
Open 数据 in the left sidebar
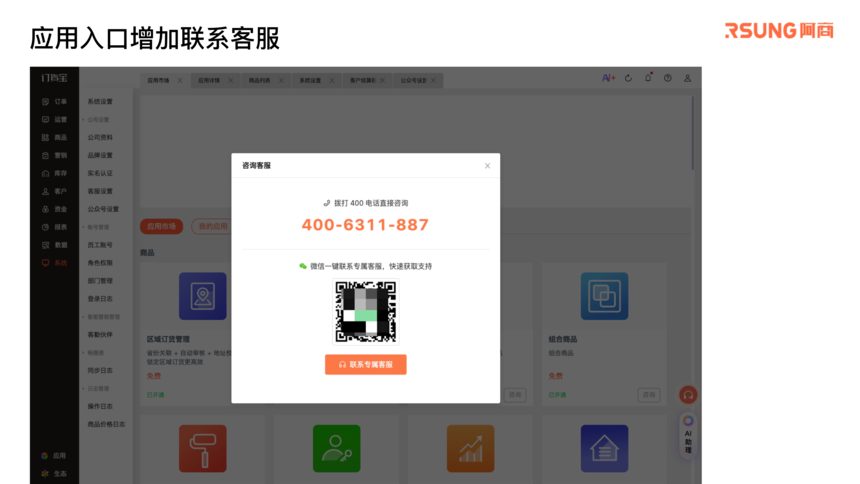coord(54,245)
